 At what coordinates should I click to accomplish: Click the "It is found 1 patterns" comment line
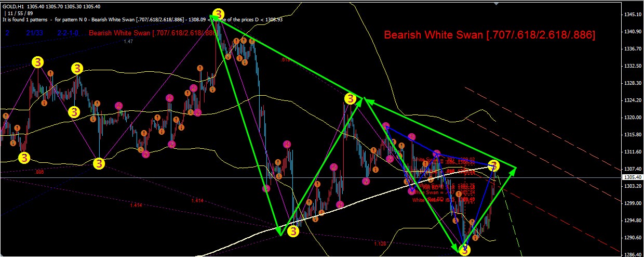[142, 20]
